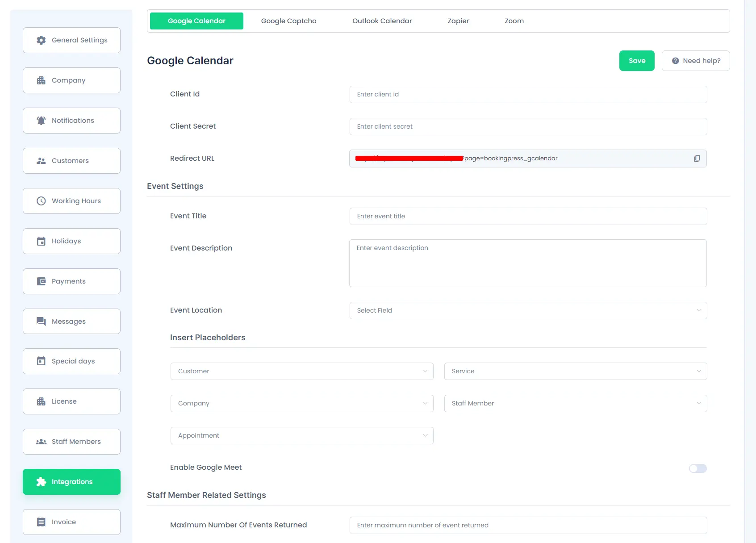Screen dimensions: 756x543
Task: Focus the Client Secret input field
Action: point(528,126)
